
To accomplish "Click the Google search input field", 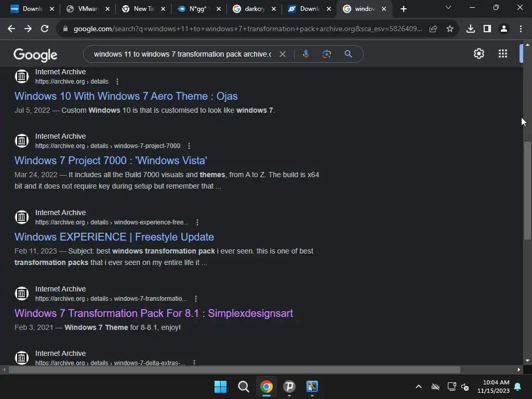I will (x=182, y=54).
